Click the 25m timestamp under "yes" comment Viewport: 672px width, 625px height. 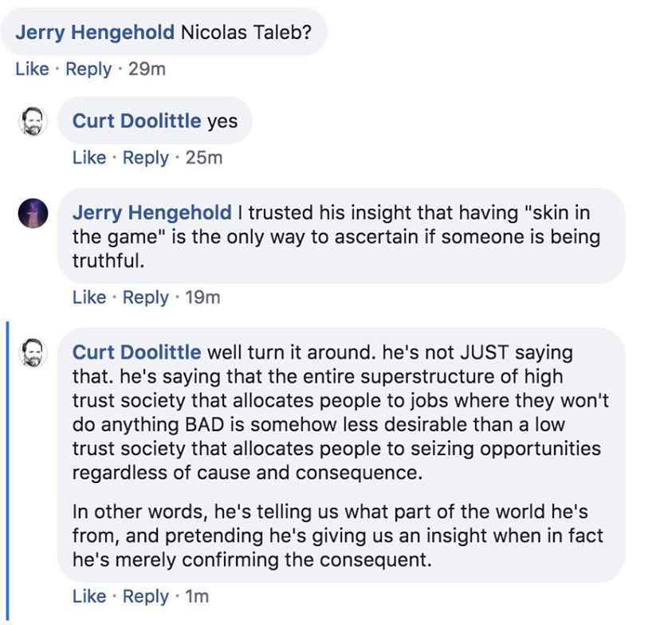pos(204,158)
